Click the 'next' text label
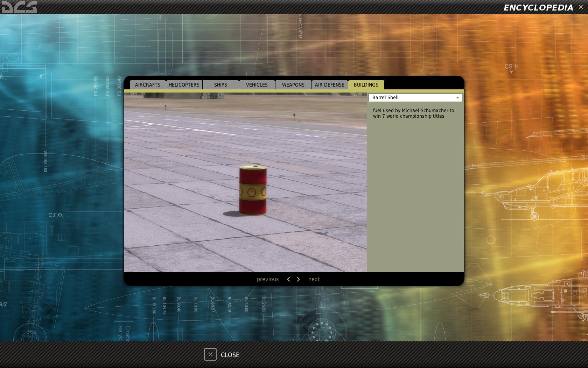 [314, 279]
